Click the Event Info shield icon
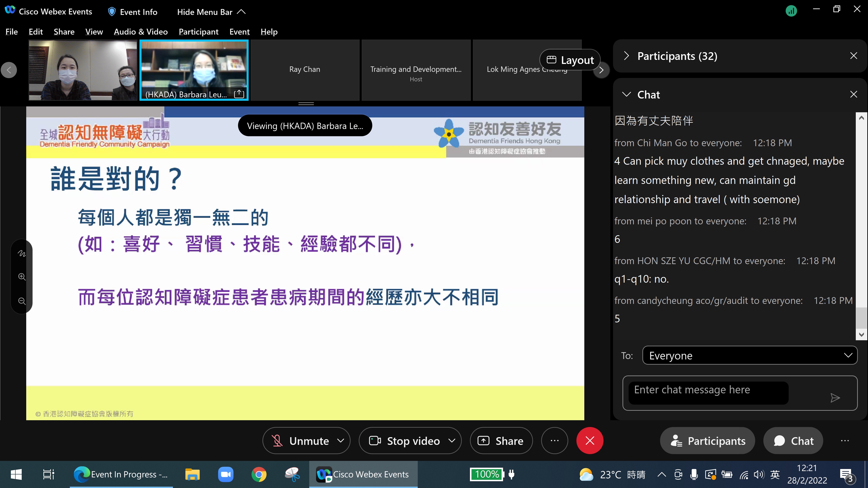 pos(112,12)
